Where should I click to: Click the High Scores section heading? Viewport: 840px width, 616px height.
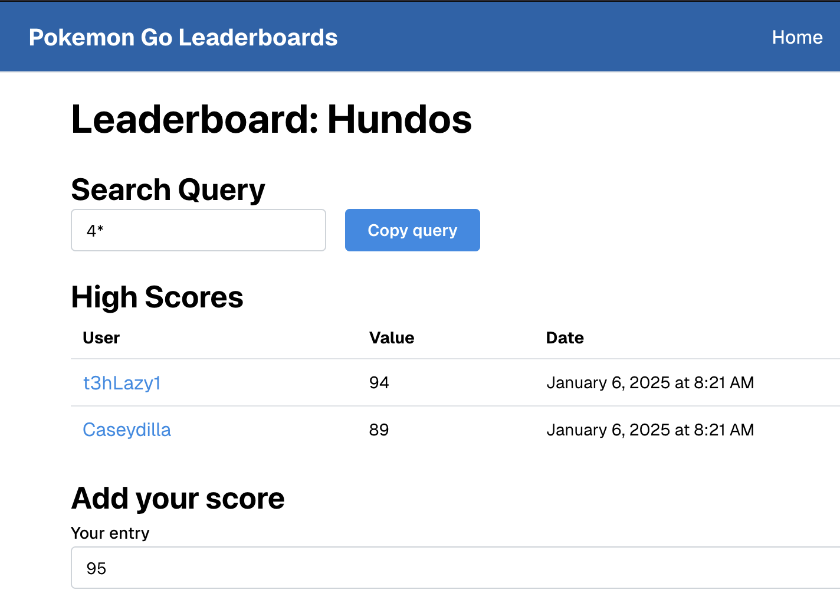(x=157, y=297)
